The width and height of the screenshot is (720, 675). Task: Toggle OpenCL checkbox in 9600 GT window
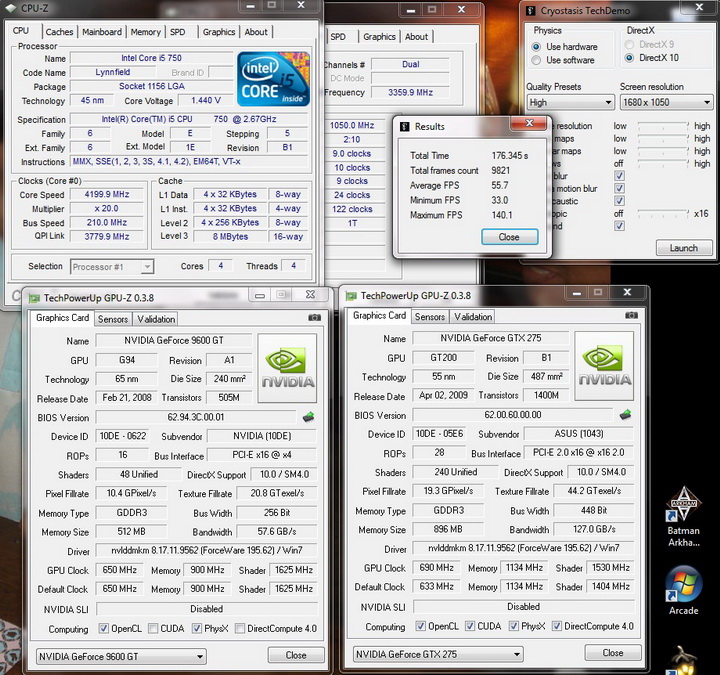coord(104,628)
